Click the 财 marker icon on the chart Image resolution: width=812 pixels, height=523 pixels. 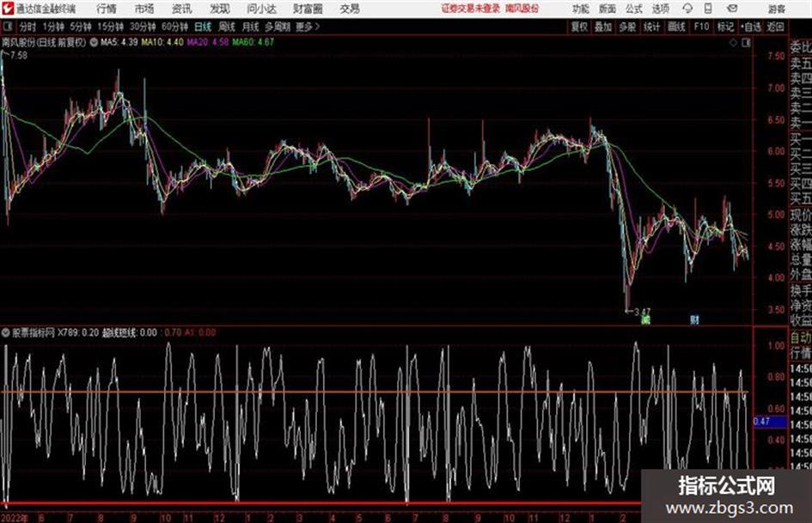click(694, 319)
